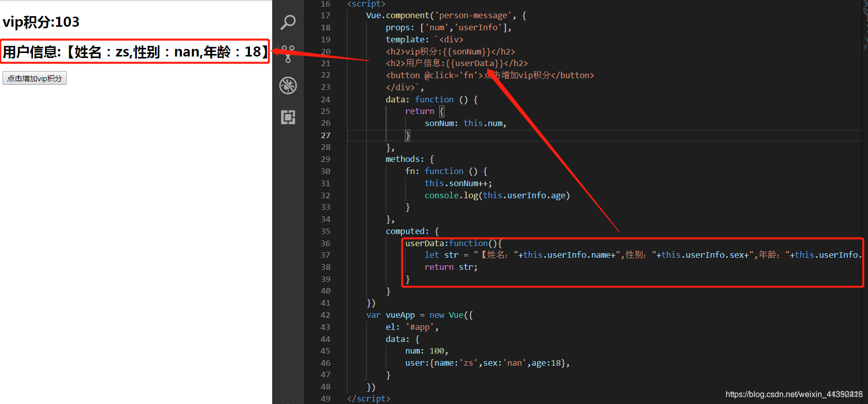Click the var vueApp = new Vue line
Viewport: 868px width, 404px height.
(420, 315)
